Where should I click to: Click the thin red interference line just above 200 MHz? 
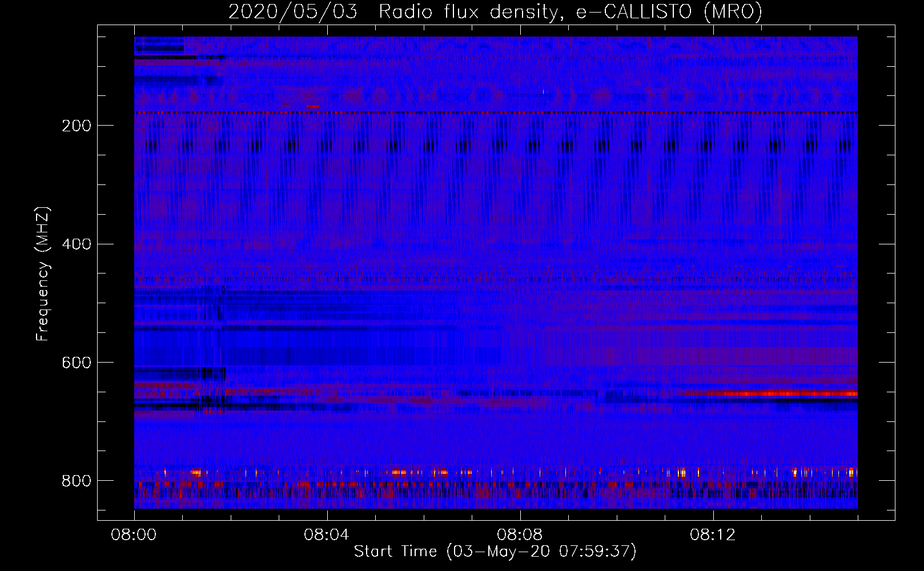[496, 113]
